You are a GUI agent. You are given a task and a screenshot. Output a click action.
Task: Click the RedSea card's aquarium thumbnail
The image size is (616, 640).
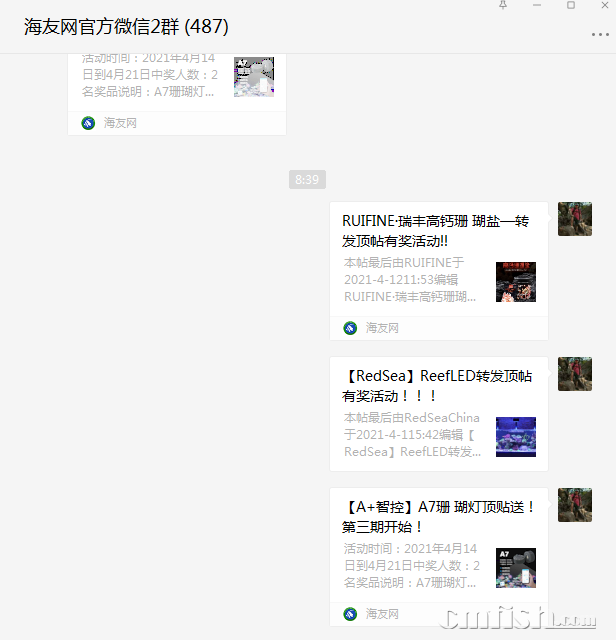pyautogui.click(x=516, y=437)
